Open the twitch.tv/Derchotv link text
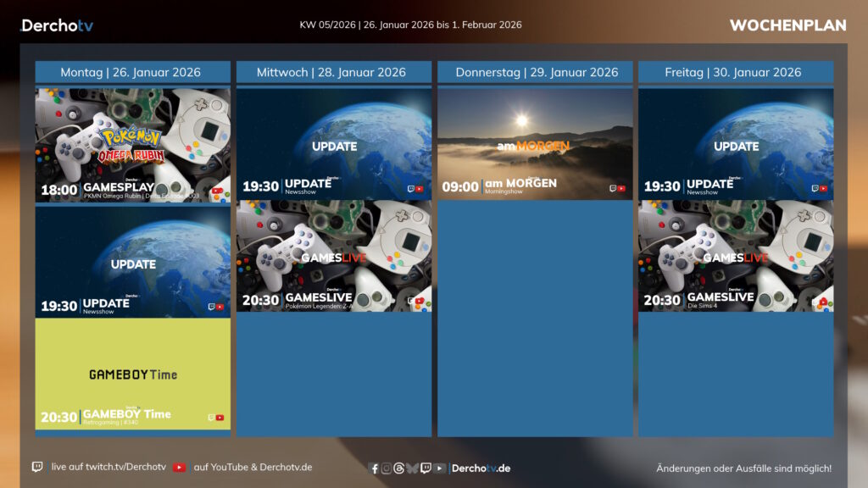868x488 pixels. pyautogui.click(x=108, y=467)
